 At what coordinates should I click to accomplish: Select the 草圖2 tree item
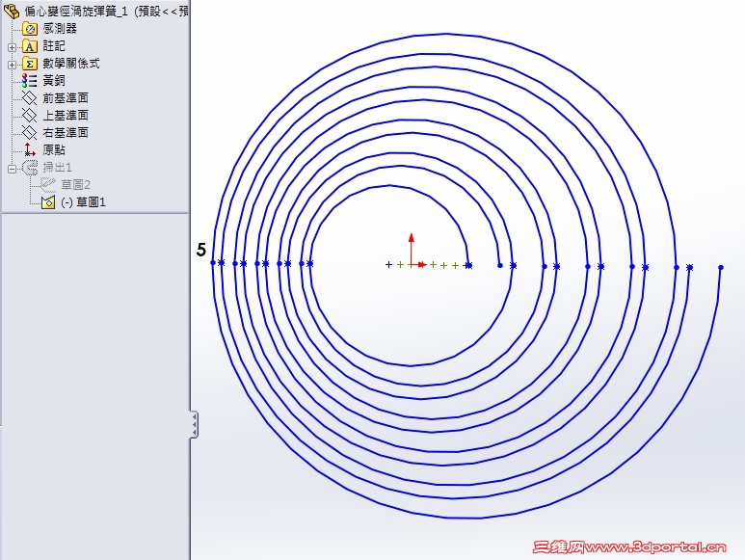pyautogui.click(x=75, y=184)
